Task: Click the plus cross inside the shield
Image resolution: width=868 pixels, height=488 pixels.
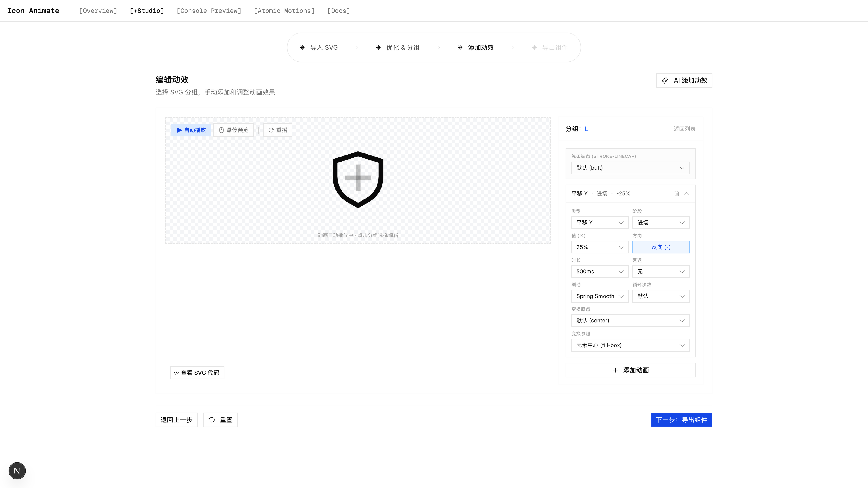Action: tap(358, 178)
